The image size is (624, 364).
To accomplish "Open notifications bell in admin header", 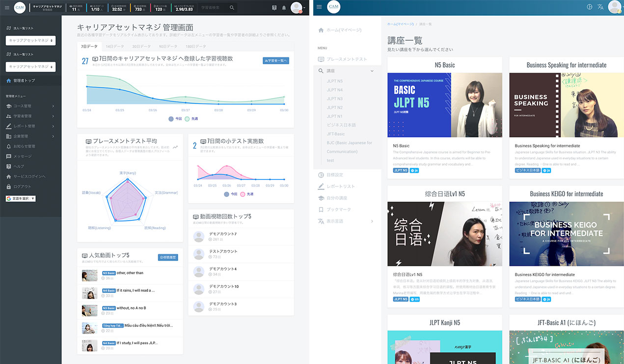I will [x=284, y=8].
